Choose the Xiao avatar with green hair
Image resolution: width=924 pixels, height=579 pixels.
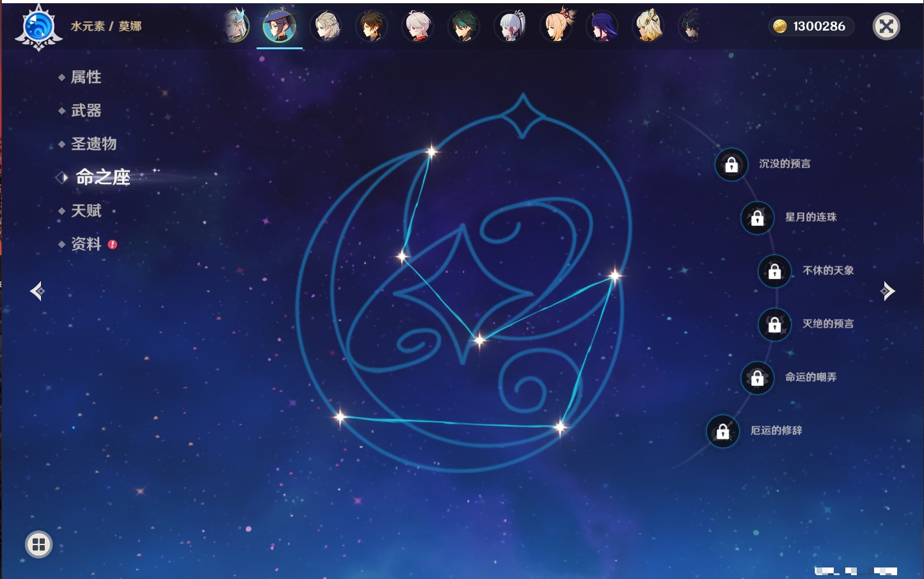(x=464, y=26)
